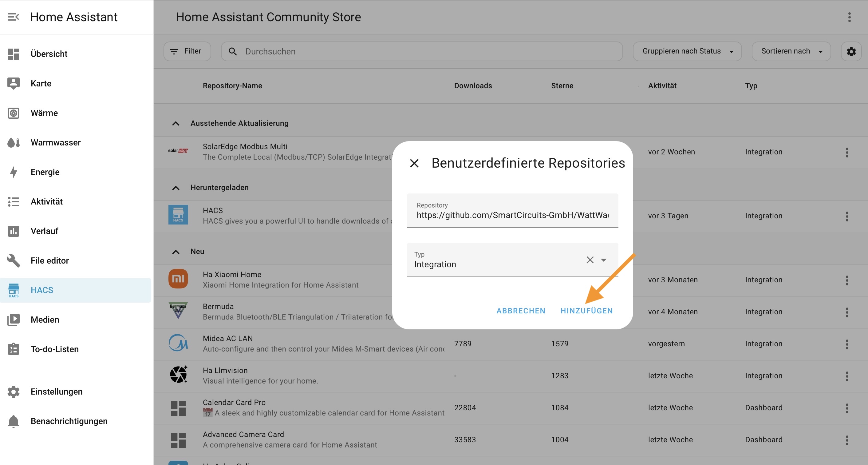
Task: Click the gear settings icon in toolbar
Action: click(x=851, y=51)
